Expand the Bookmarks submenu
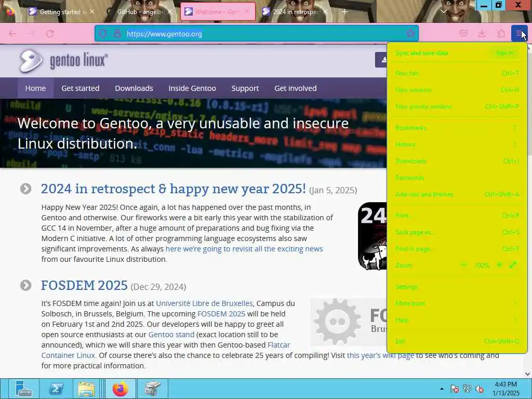The height and width of the screenshot is (399, 532). click(x=457, y=128)
